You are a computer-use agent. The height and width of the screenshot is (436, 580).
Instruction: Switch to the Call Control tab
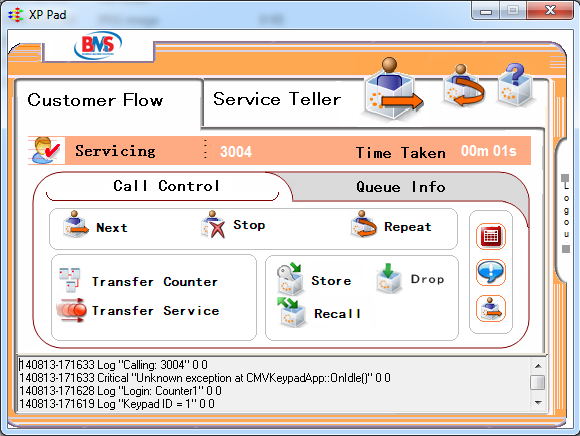click(x=166, y=186)
